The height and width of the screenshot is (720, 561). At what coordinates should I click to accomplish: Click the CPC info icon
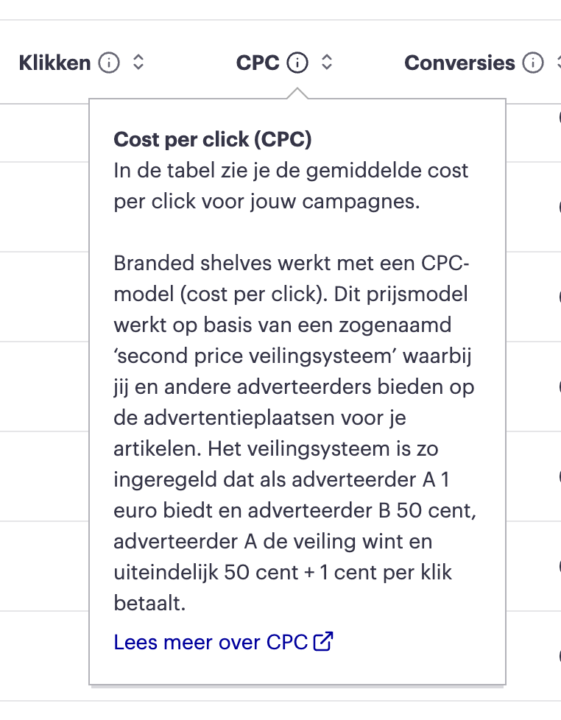pos(297,63)
